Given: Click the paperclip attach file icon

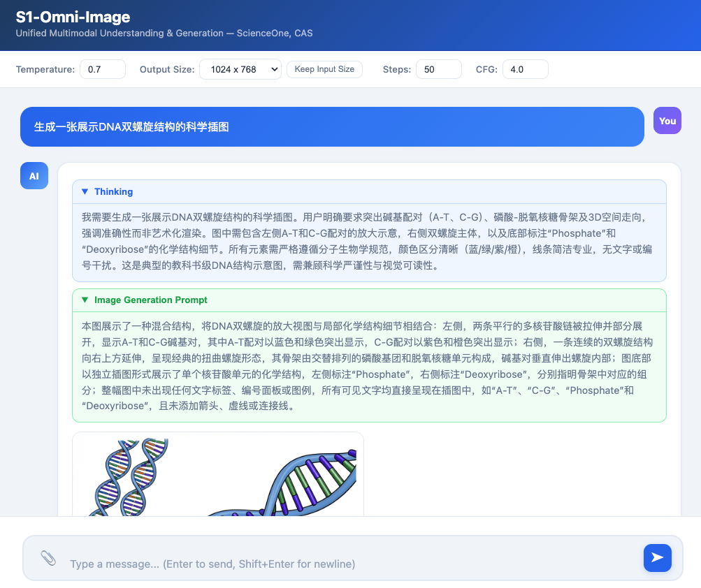Looking at the screenshot, I should tap(48, 558).
